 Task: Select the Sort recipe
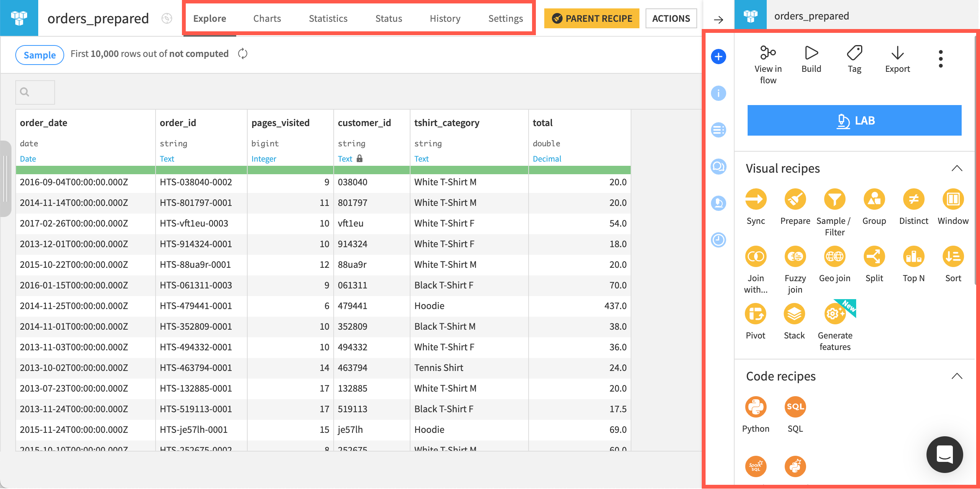(953, 256)
